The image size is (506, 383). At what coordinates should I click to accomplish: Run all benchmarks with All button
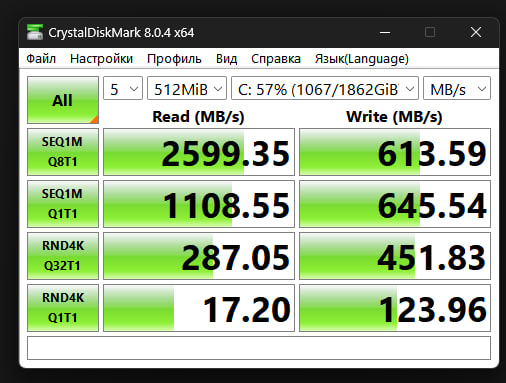[x=63, y=100]
